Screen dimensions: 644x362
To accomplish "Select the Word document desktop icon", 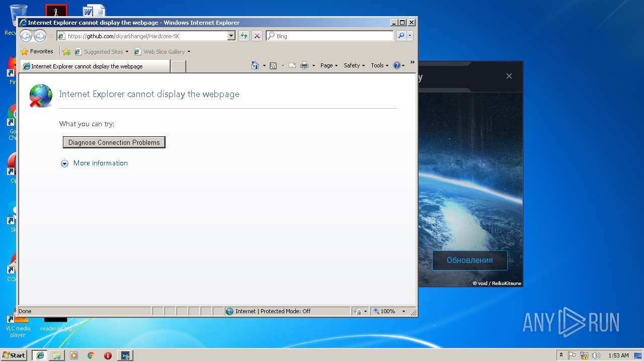I will point(94,10).
